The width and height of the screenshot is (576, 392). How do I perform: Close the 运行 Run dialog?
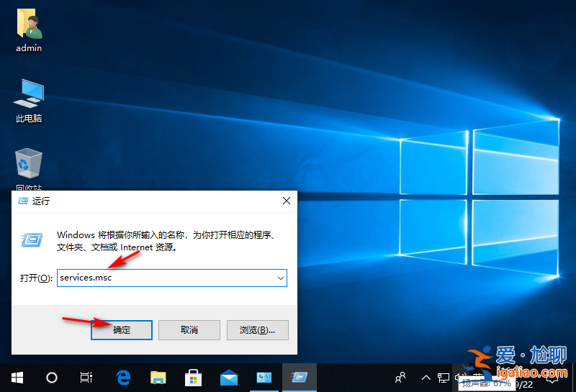point(287,201)
